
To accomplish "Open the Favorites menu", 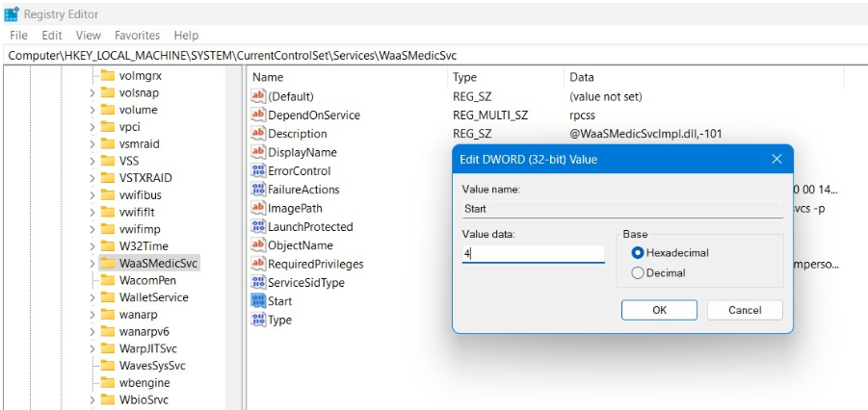I will 138,36.
